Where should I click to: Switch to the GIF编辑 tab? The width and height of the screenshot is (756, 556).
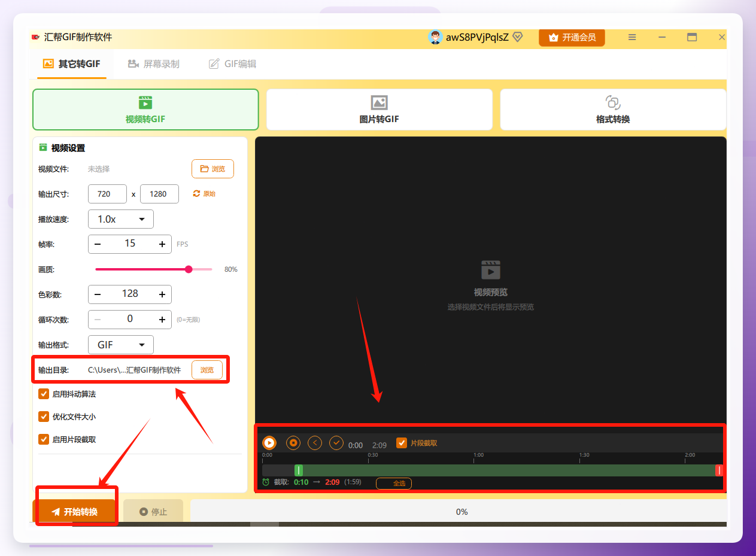point(233,63)
